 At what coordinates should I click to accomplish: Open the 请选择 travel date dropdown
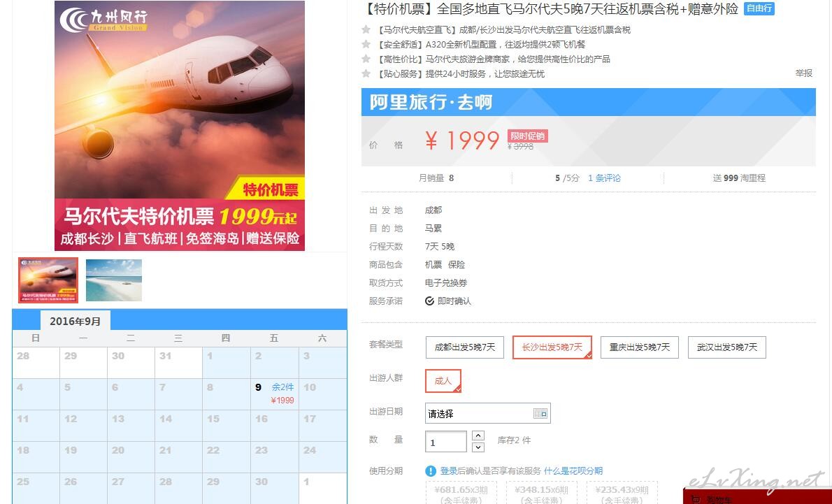click(x=487, y=413)
